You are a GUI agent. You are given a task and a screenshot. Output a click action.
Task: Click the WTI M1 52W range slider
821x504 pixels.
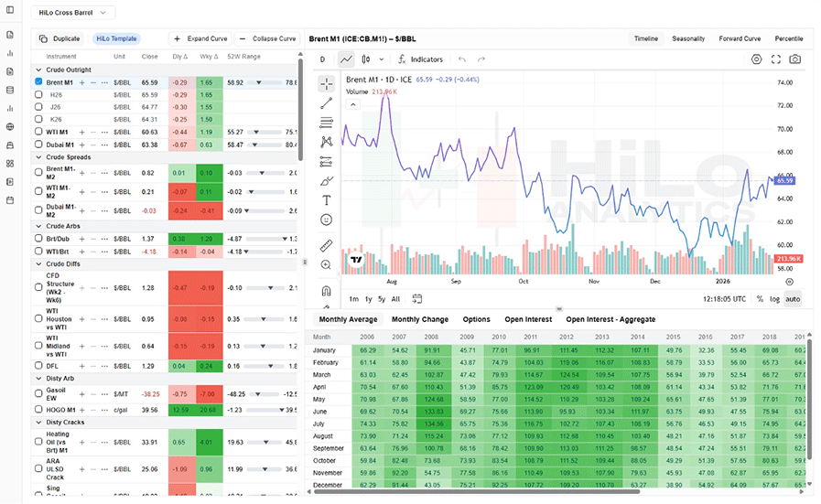pyautogui.click(x=265, y=133)
